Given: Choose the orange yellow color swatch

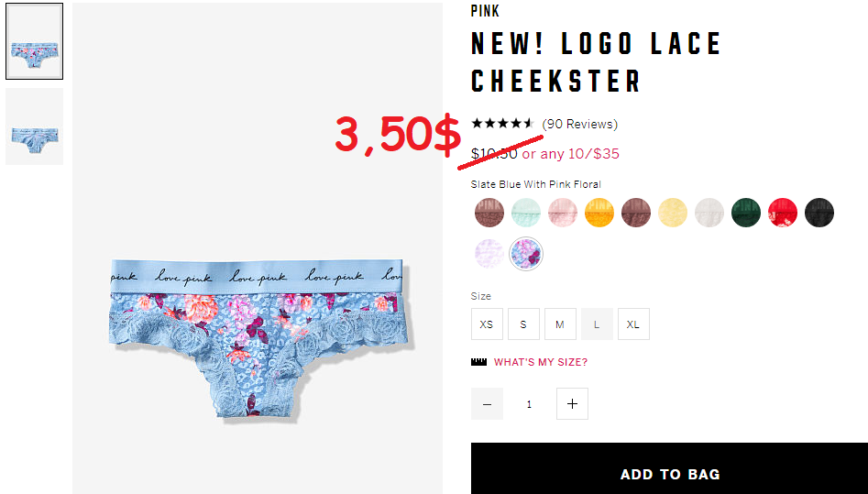Looking at the screenshot, I should (599, 213).
